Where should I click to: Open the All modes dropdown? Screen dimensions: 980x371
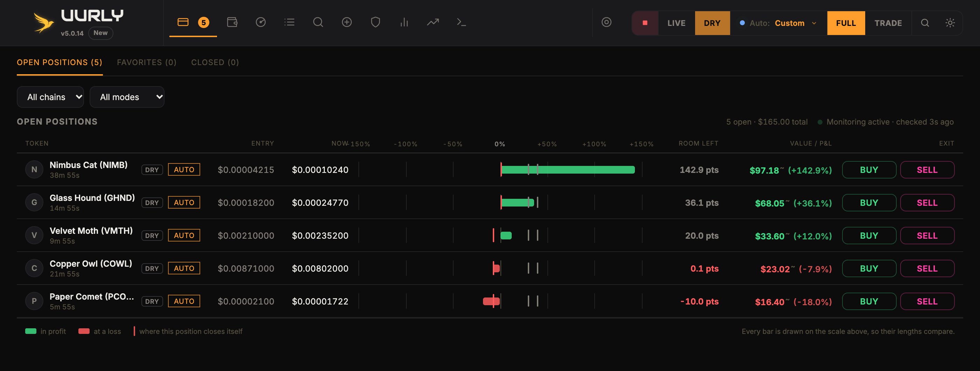tap(127, 97)
